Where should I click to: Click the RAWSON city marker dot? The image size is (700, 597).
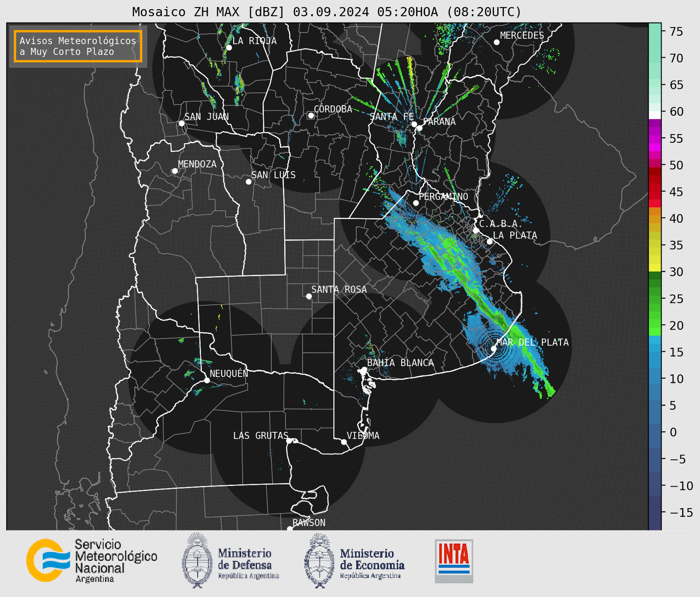click(x=290, y=528)
